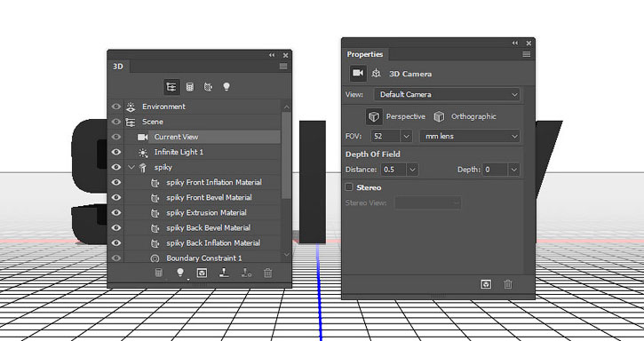Screen dimensions: 644x341
Task: Select the Properties tab
Action: [x=365, y=54]
